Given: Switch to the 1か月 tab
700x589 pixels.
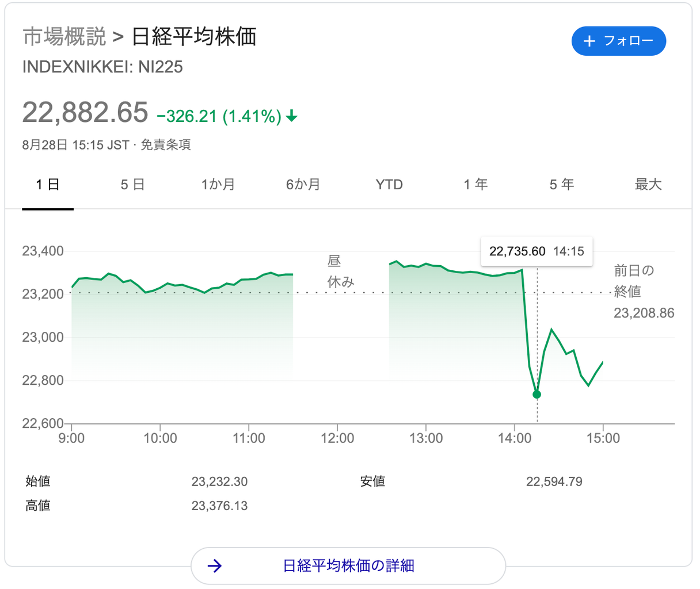Looking at the screenshot, I should click(218, 185).
